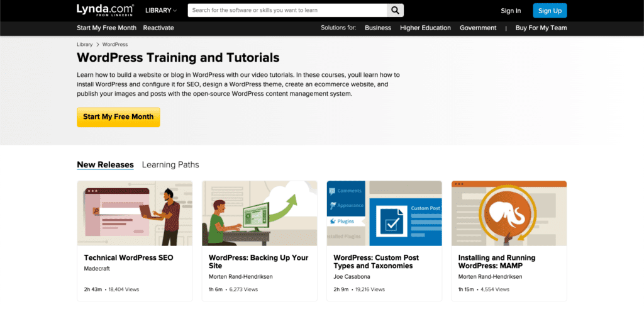This screenshot has width=644, height=309.
Task: Click Start My Free Month in nav bar
Action: pos(106,28)
